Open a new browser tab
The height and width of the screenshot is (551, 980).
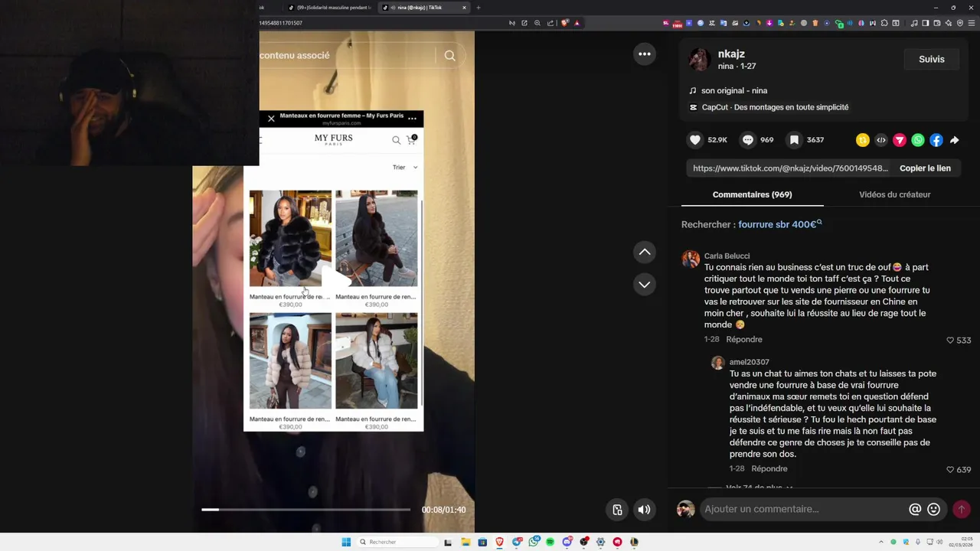(x=479, y=8)
